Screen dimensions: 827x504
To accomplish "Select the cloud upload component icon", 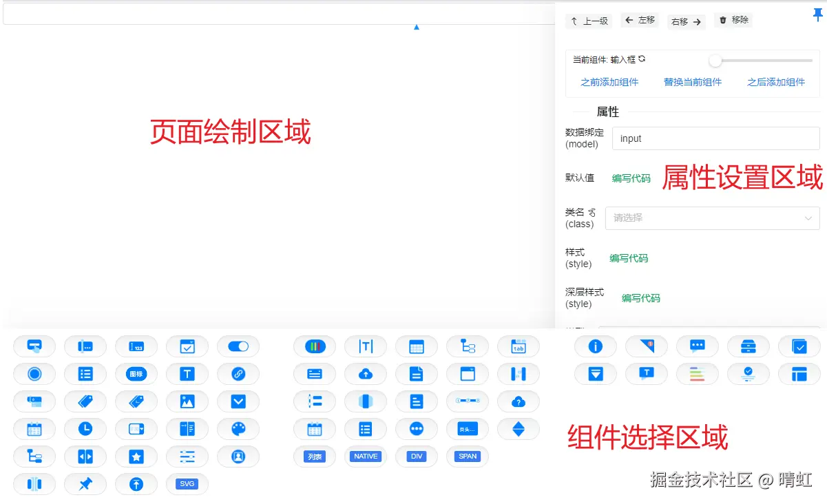I will click(366, 374).
